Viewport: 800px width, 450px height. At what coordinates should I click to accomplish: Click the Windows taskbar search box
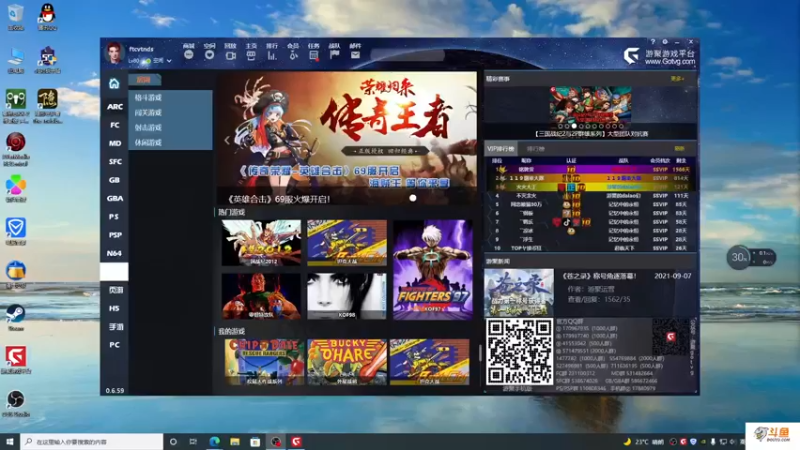(92, 442)
